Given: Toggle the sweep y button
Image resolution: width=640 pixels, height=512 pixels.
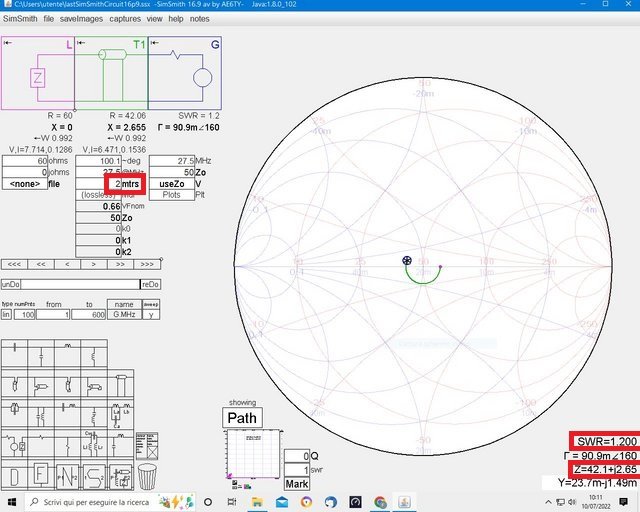Looking at the screenshot, I should click(151, 314).
